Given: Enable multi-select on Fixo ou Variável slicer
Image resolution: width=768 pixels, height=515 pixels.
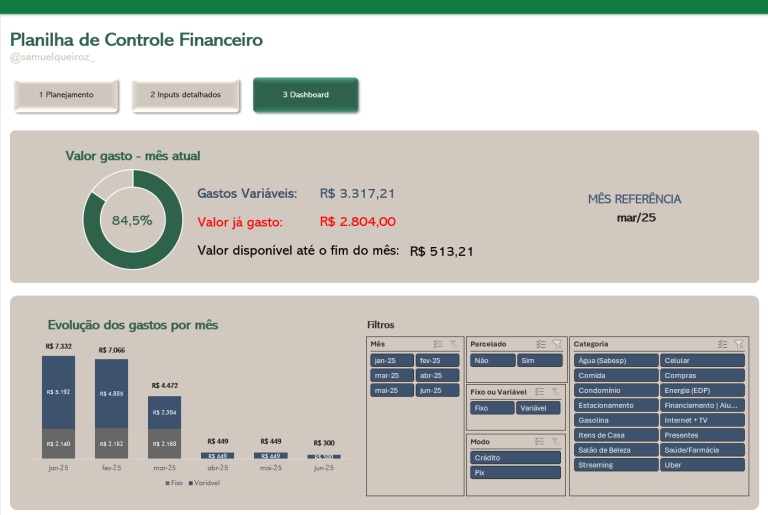Looking at the screenshot, I should coord(540,392).
